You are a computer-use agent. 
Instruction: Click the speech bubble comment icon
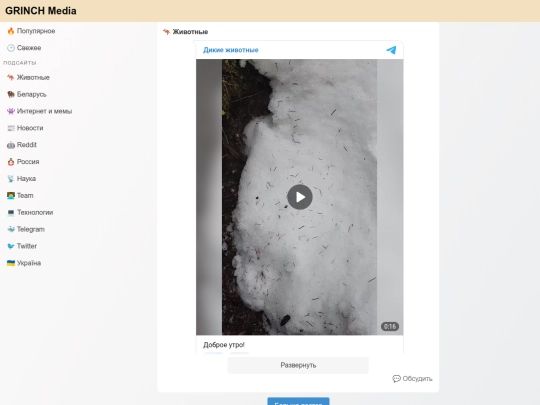pyautogui.click(x=396, y=379)
